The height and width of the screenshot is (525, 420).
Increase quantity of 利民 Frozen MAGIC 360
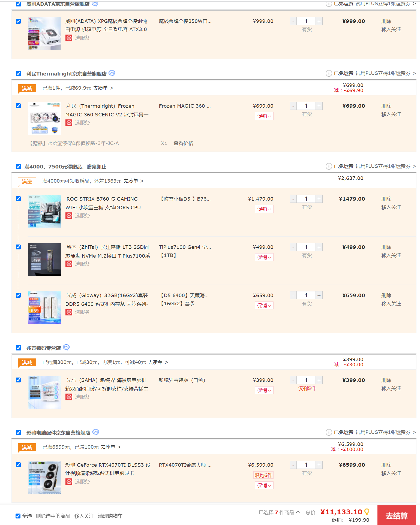319,106
